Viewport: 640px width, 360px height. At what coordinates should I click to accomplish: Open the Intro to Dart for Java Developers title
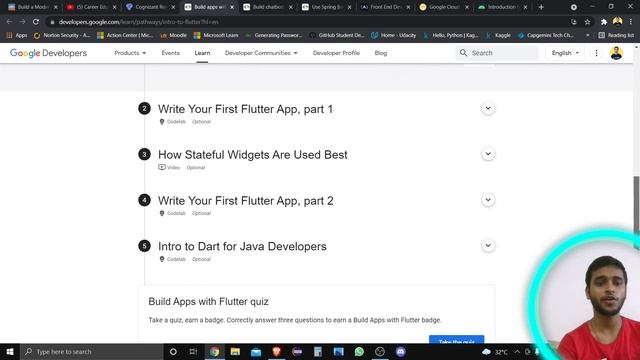click(242, 247)
